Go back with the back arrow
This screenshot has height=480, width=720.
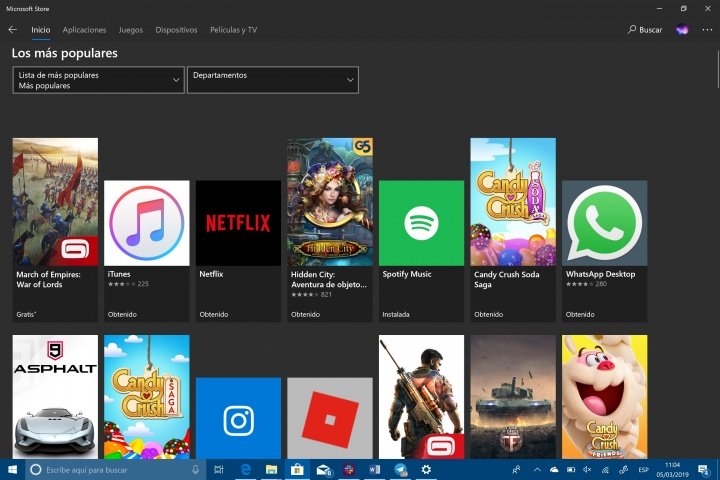(13, 30)
